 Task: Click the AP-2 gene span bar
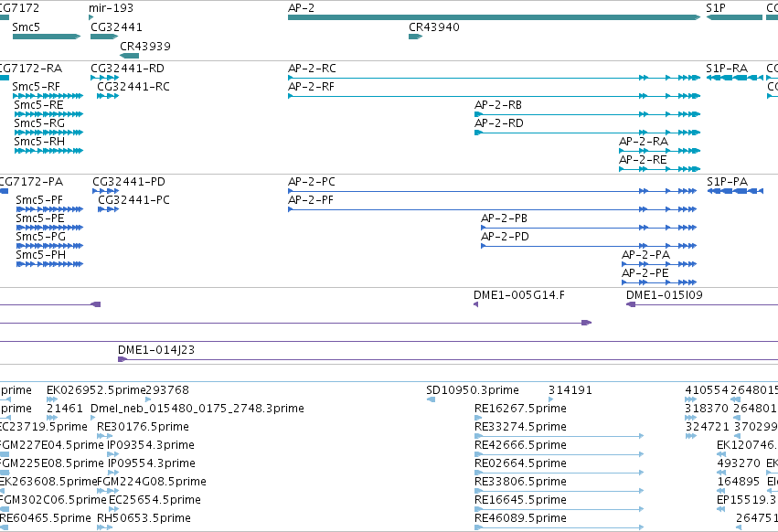(494, 17)
